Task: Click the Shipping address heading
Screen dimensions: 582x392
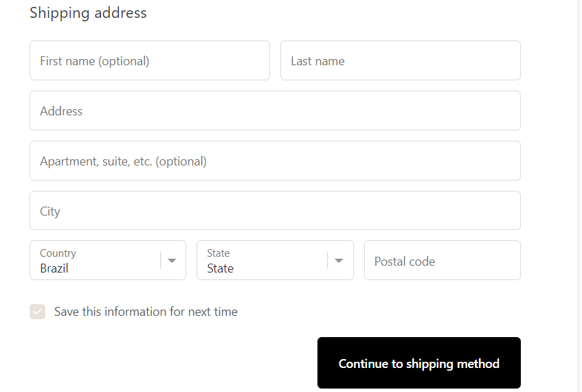Action: [x=88, y=13]
